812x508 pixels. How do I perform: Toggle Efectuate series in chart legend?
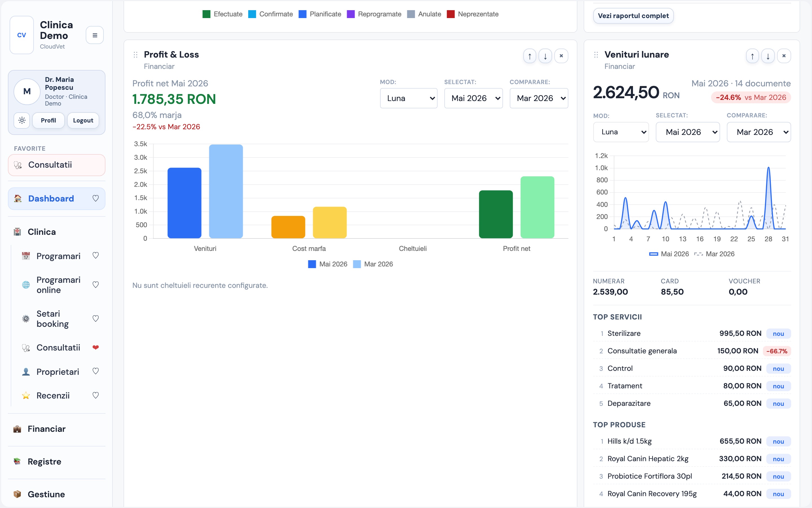tap(222, 14)
